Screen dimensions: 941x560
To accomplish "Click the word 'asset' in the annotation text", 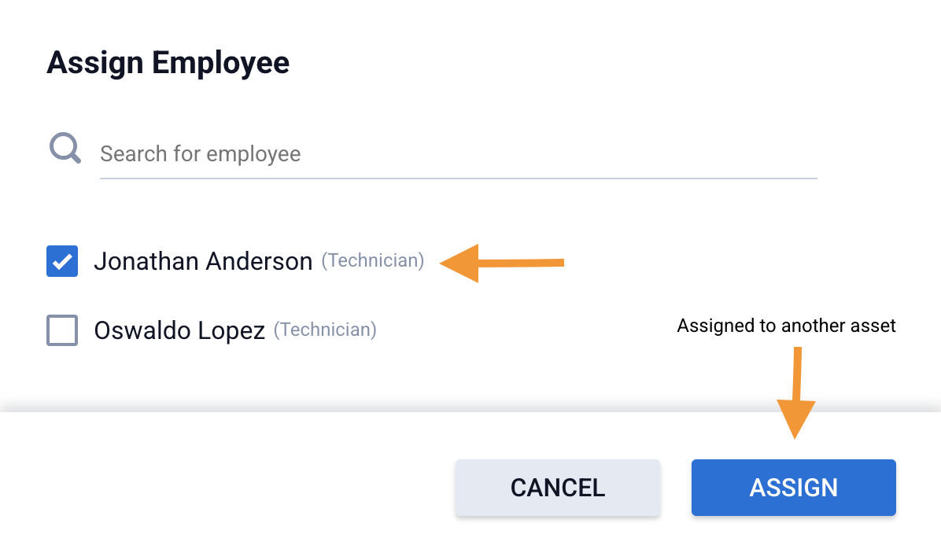I will pos(875,326).
